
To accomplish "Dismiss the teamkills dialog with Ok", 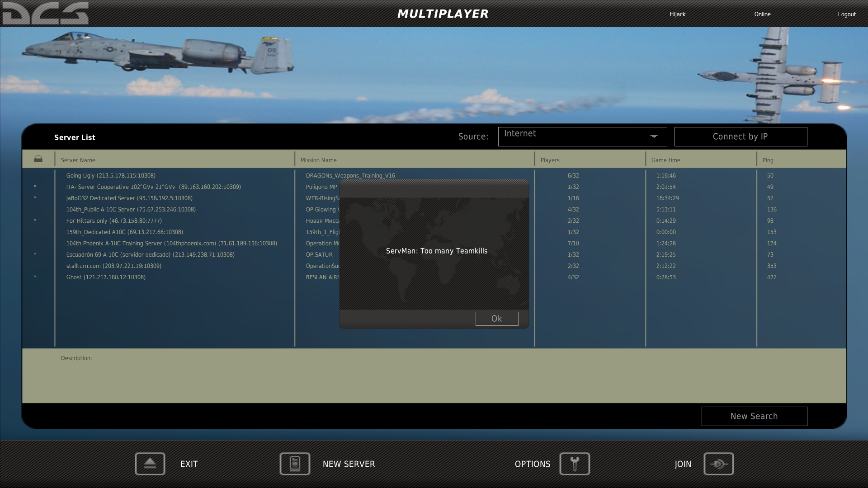I will click(497, 319).
